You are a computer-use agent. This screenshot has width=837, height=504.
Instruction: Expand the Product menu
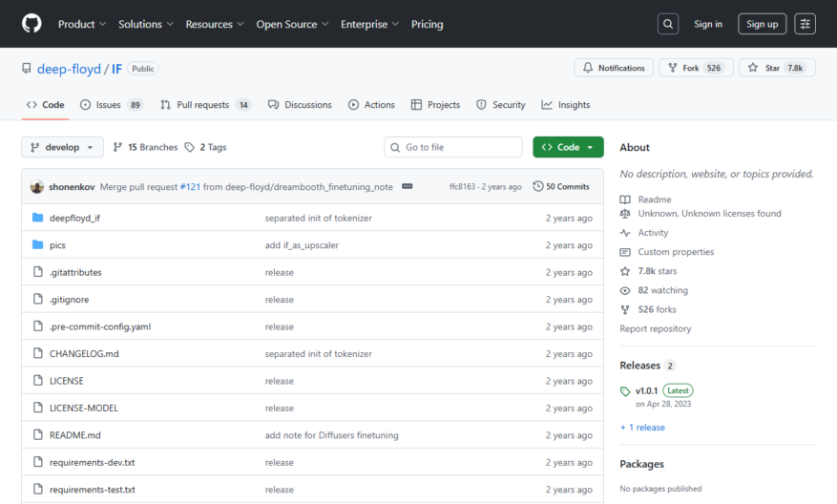point(82,24)
